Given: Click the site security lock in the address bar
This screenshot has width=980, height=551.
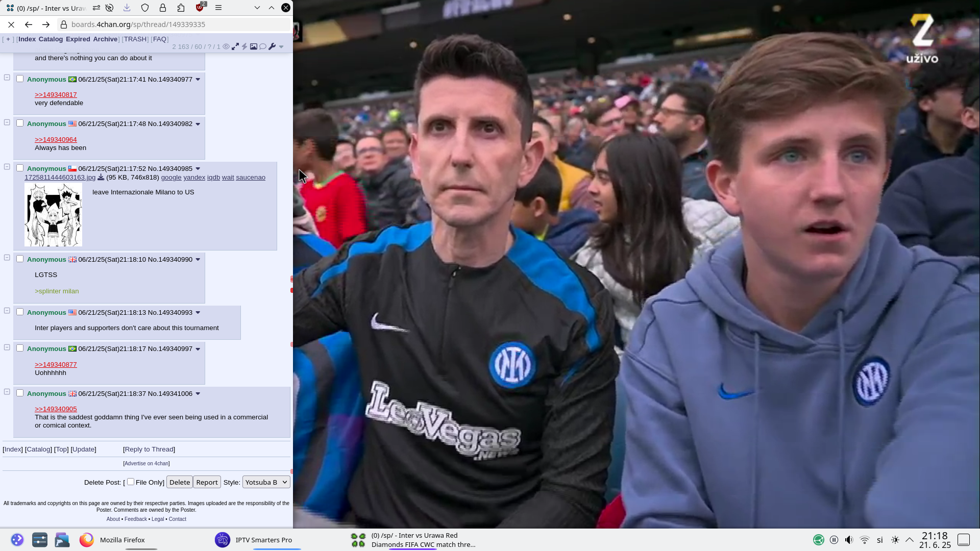Looking at the screenshot, I should point(64,24).
